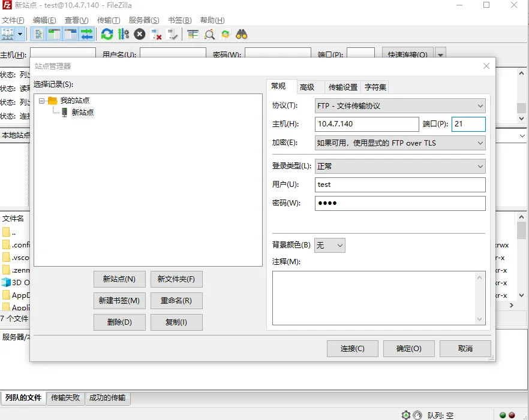Open the 服务器(S) menu
Screen dimensions: 529x420
[x=144, y=20]
